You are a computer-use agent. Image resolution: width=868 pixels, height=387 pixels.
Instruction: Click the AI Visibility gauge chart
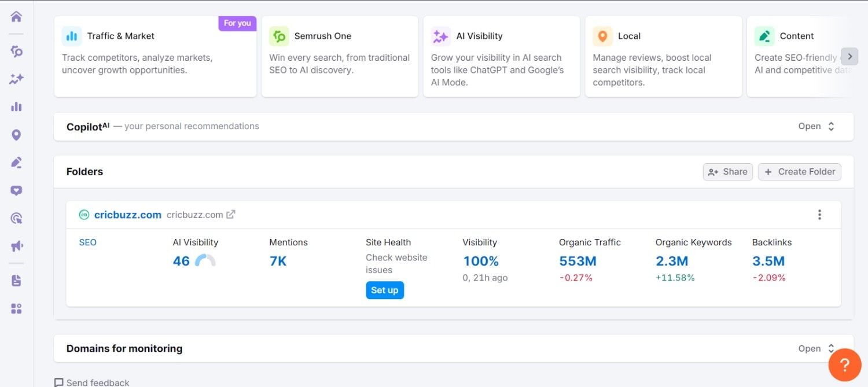point(205,260)
